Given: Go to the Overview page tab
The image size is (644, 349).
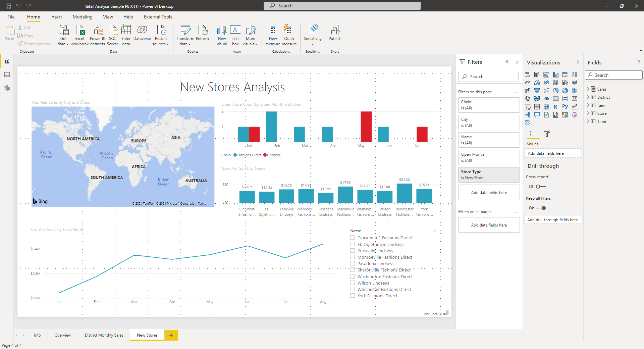Looking at the screenshot, I should click(63, 335).
